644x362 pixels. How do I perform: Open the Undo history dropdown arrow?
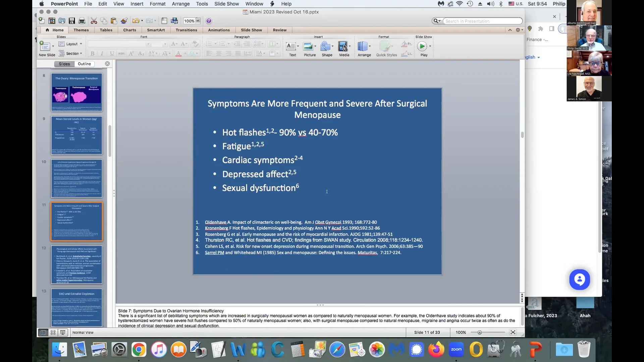point(142,21)
